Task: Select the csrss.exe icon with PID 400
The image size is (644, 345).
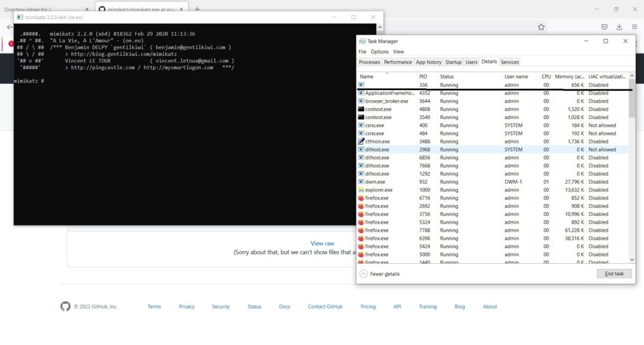Action: 361,125
